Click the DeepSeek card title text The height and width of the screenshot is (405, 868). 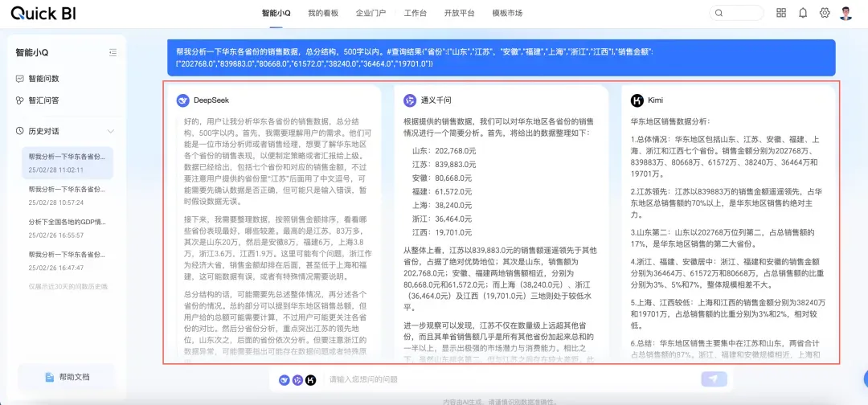pyautogui.click(x=211, y=100)
